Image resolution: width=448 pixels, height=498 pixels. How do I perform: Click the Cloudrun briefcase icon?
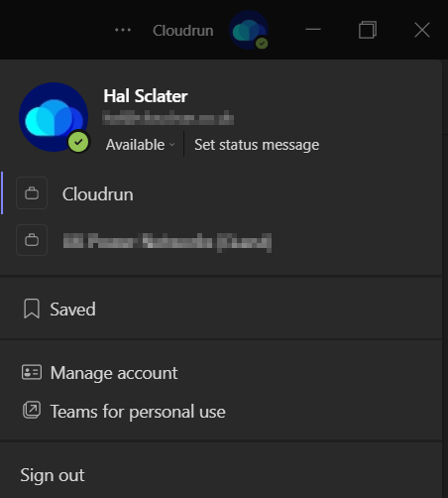[32, 193]
